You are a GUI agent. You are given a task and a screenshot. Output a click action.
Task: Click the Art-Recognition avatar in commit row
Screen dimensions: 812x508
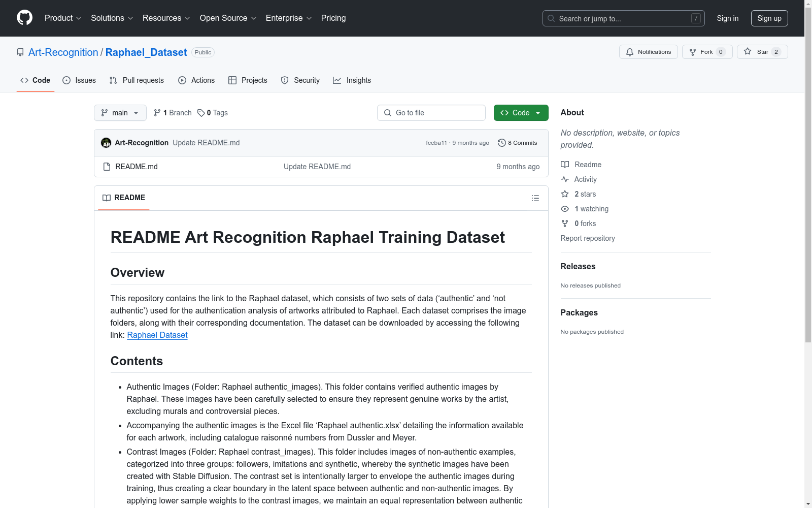(x=106, y=143)
